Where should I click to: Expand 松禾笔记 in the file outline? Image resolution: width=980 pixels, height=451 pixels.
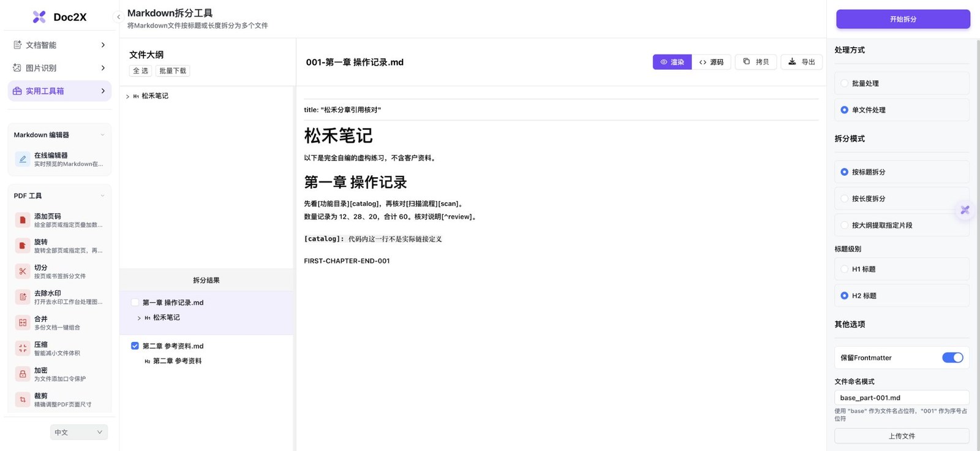click(127, 96)
